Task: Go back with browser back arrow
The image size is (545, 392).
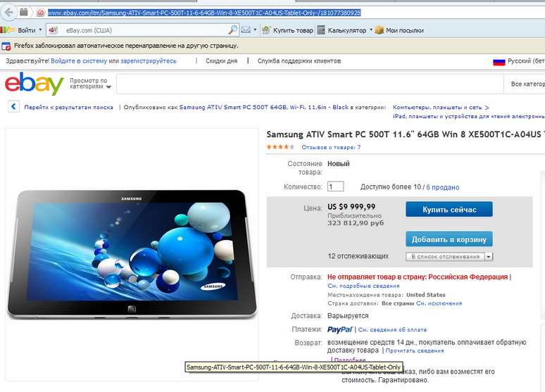Action: (x=8, y=13)
